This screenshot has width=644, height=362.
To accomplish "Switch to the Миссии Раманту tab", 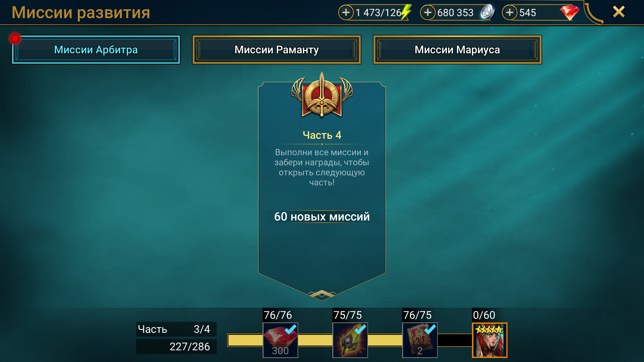I will (x=277, y=50).
